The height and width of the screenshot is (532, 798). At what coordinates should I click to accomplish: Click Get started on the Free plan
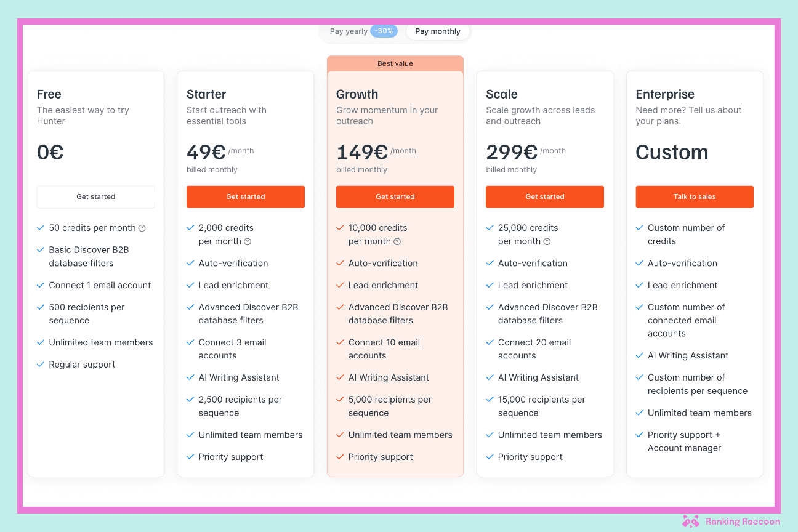tap(96, 197)
